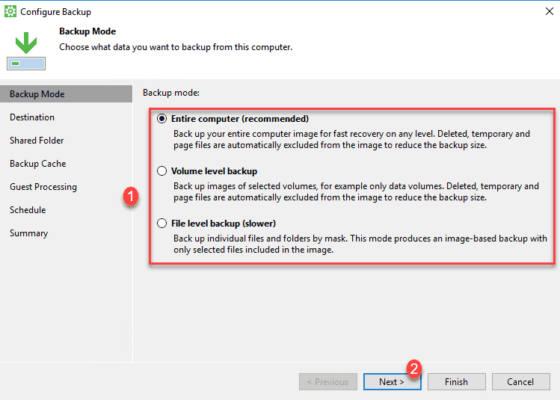The height and width of the screenshot is (400, 560).
Task: Select Entire computer (recommended) radio button
Action: click(x=162, y=119)
